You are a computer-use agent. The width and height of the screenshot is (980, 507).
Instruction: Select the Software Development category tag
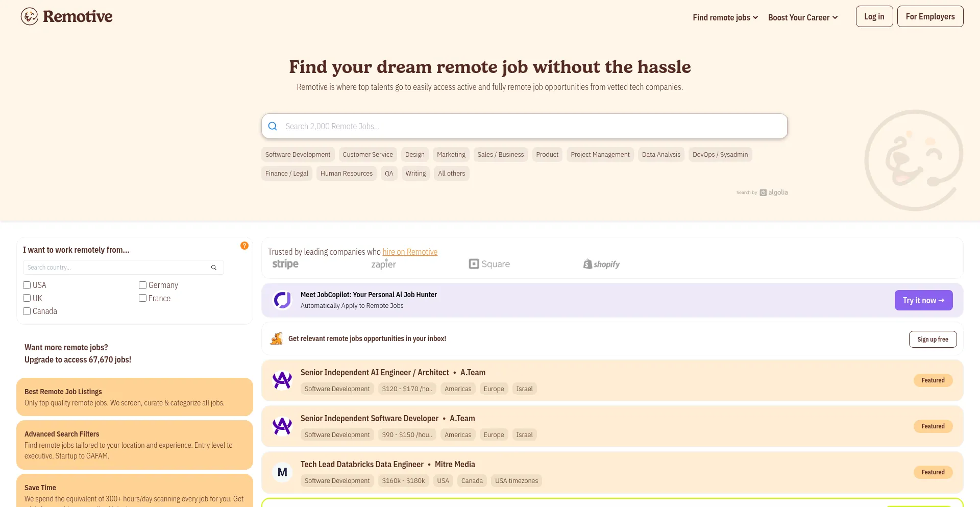(298, 155)
